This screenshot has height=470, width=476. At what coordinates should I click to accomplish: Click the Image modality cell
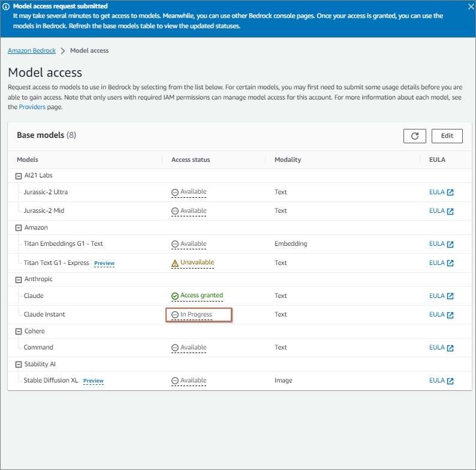click(x=283, y=381)
